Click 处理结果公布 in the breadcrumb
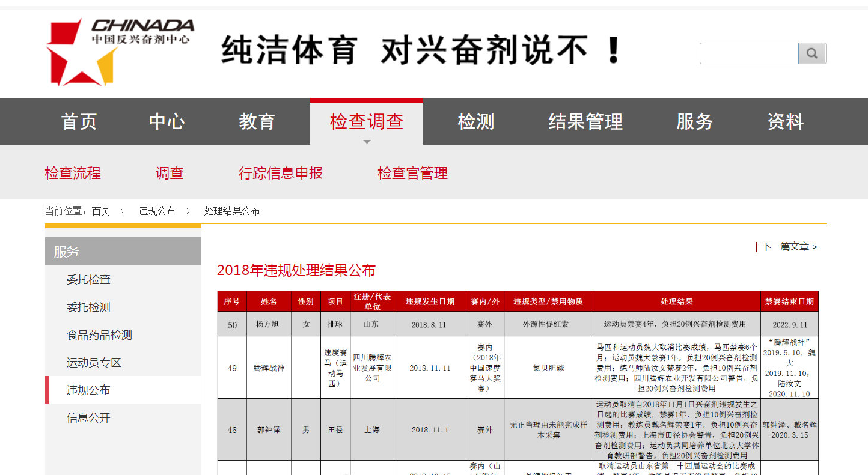868x475 pixels. pyautogui.click(x=232, y=211)
